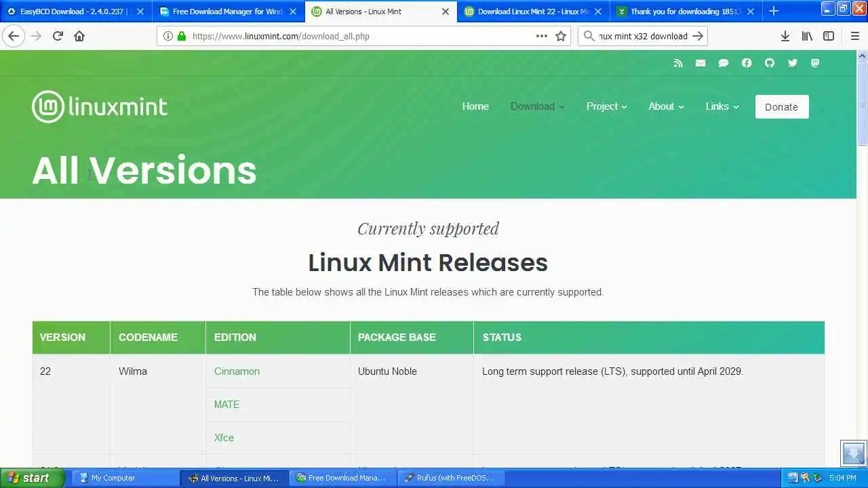Go back with the browser Back arrow
The image size is (868, 488).
(x=14, y=36)
